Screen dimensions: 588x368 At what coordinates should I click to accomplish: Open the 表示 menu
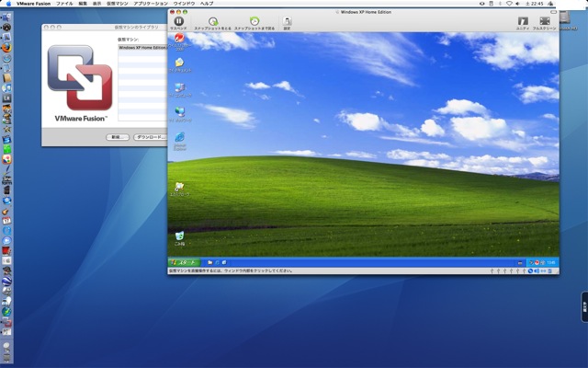(x=96, y=4)
